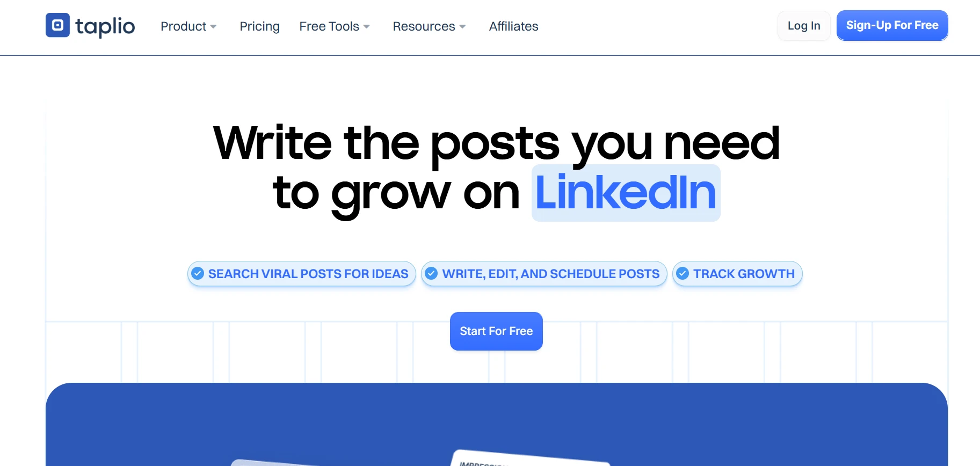Screen dimensions: 980x466
Task: Click the highlighted LinkedIn word in headline
Action: [626, 193]
